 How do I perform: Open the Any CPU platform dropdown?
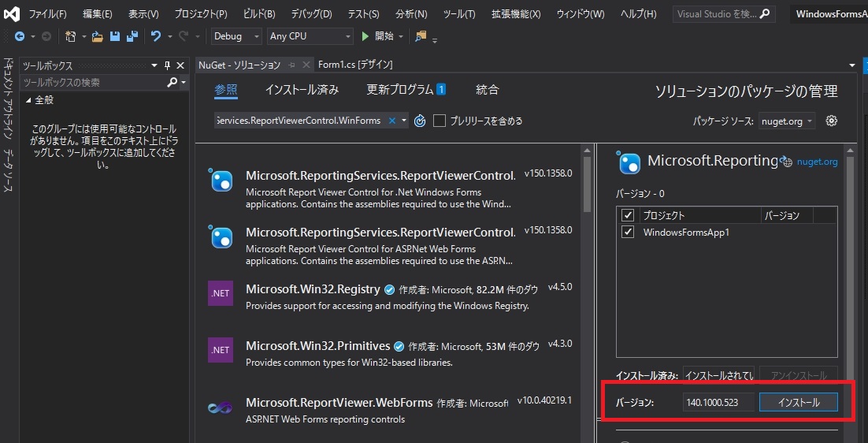click(310, 36)
